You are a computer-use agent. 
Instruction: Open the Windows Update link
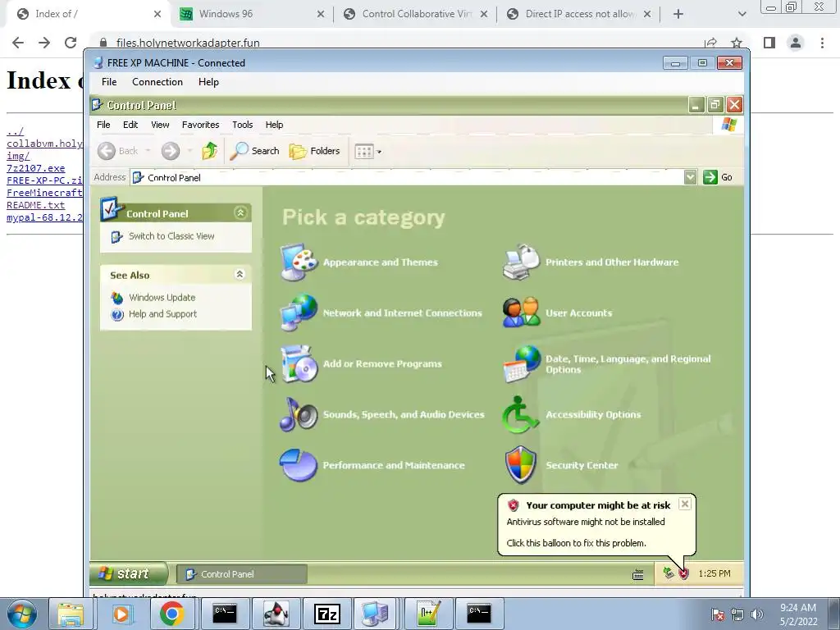pyautogui.click(x=162, y=297)
